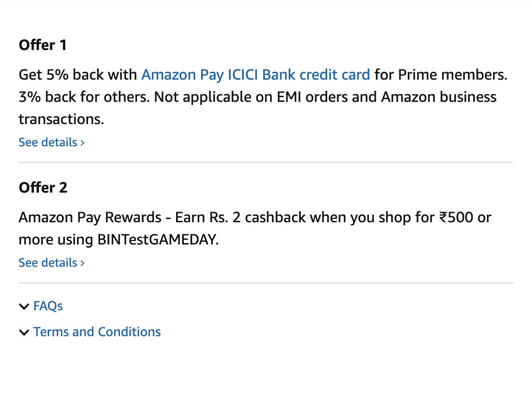The image size is (532, 401).
Task: Show the Terms and Conditions text link
Action: tap(97, 332)
